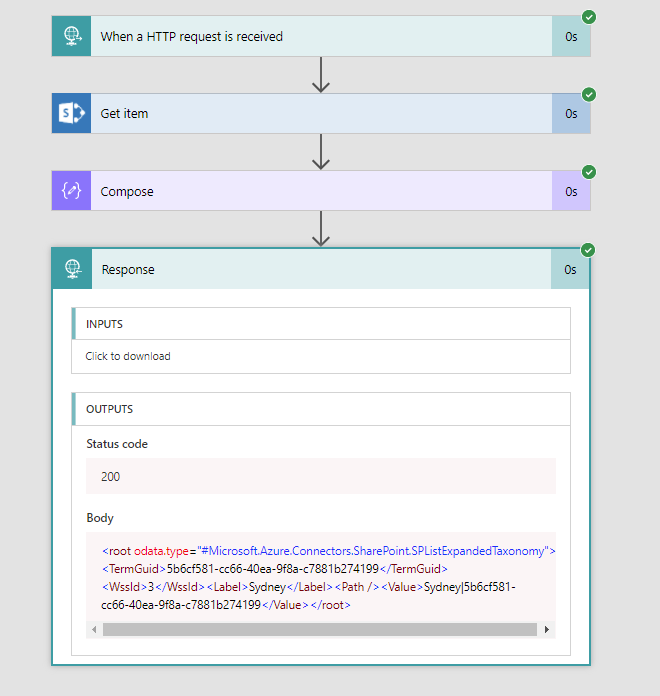
Task: Click the SharePoint Get item icon
Action: [71, 113]
